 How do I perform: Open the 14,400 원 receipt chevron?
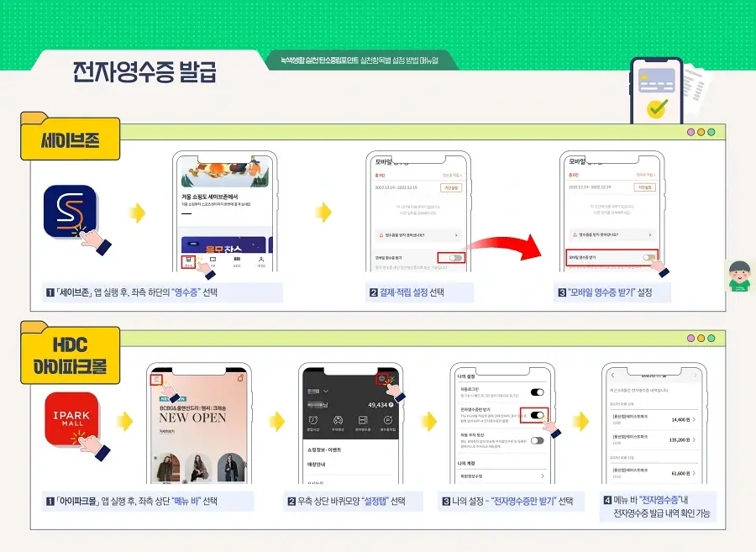[694, 419]
